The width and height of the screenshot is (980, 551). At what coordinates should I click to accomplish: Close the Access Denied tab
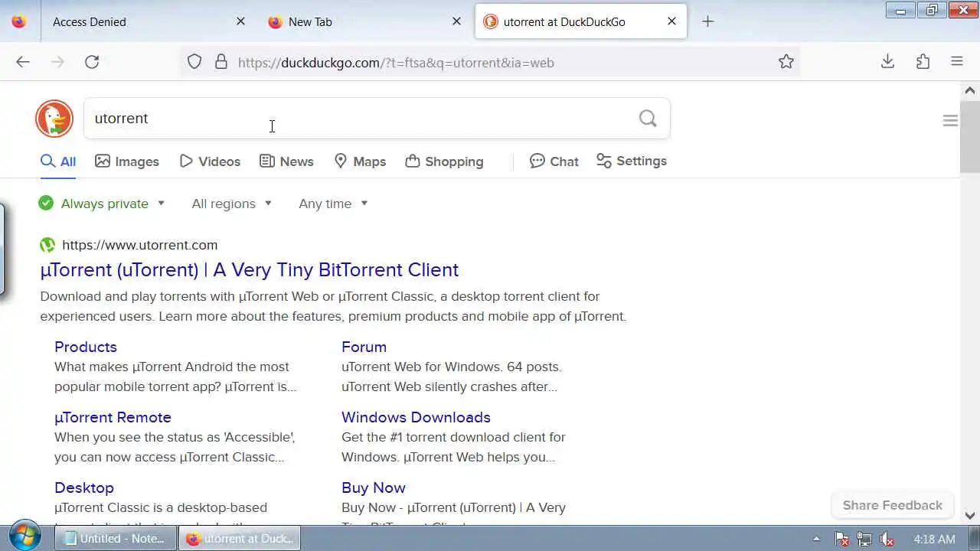(240, 21)
